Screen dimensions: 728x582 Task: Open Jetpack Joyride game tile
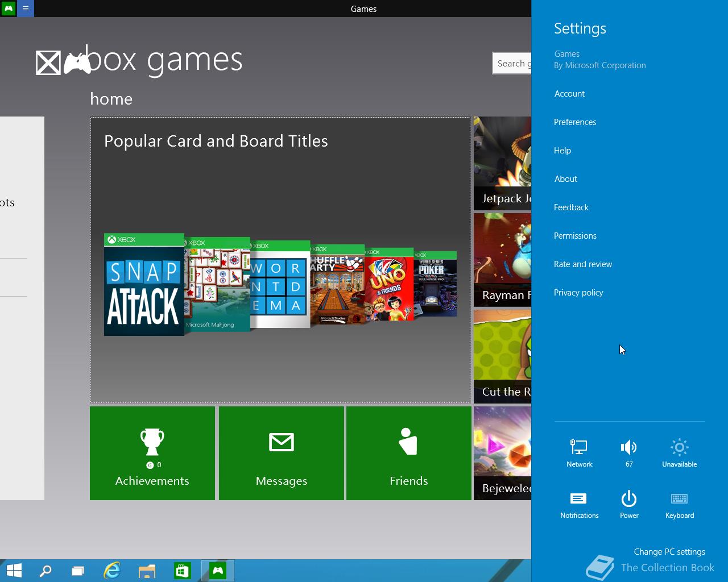click(503, 163)
